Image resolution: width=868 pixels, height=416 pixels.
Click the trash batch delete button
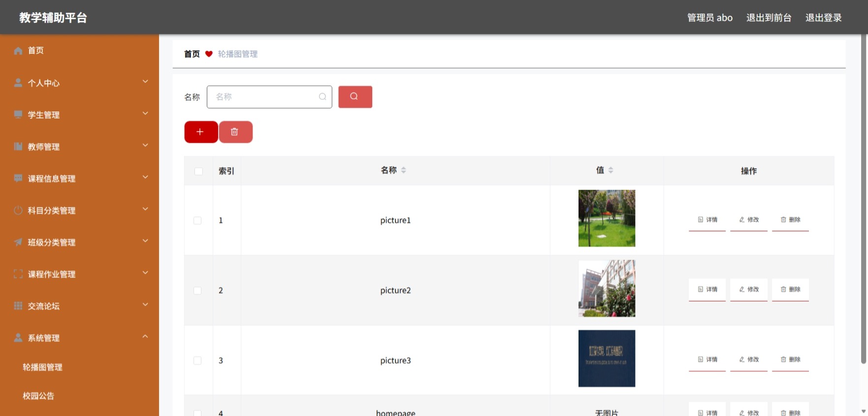pos(235,132)
